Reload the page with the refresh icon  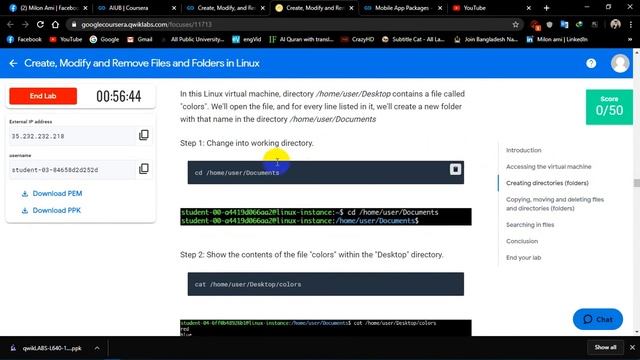[40, 24]
